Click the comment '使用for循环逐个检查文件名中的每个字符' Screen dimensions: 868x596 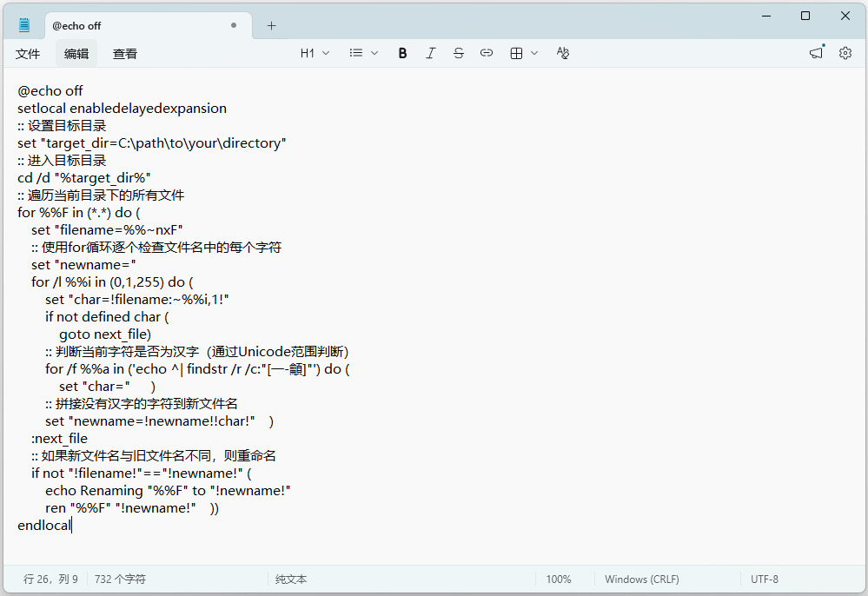(x=161, y=248)
